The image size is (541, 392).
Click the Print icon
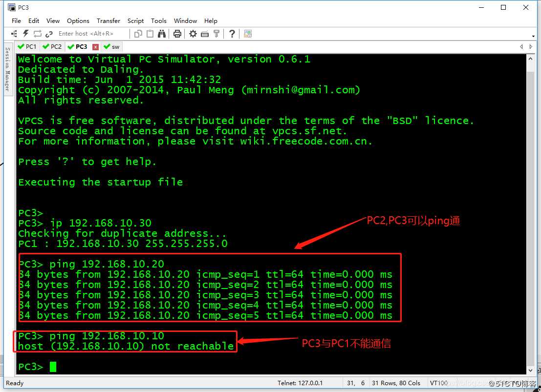click(177, 34)
